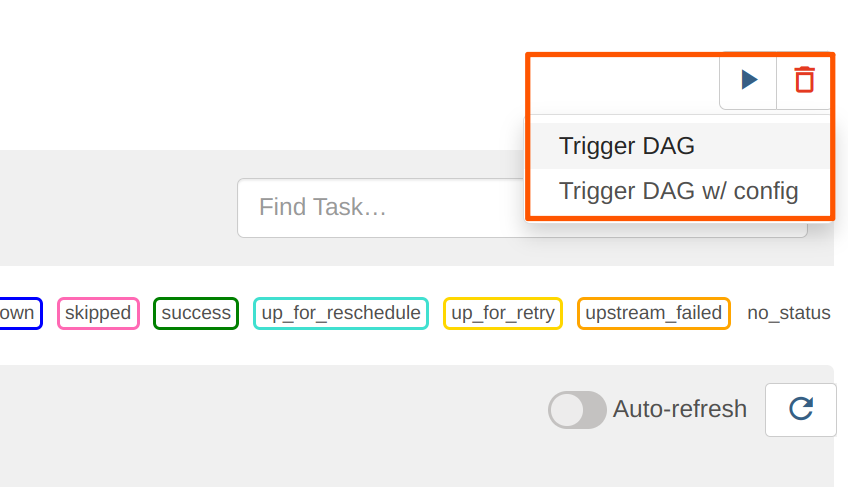Select the highlighted Trigger DAG menu entry
848x487 pixels.
coord(627,146)
